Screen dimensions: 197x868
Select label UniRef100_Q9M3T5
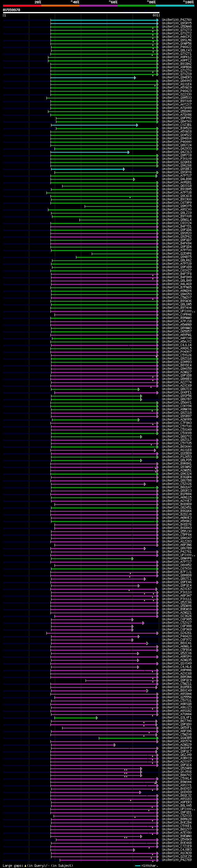pos(177,206)
